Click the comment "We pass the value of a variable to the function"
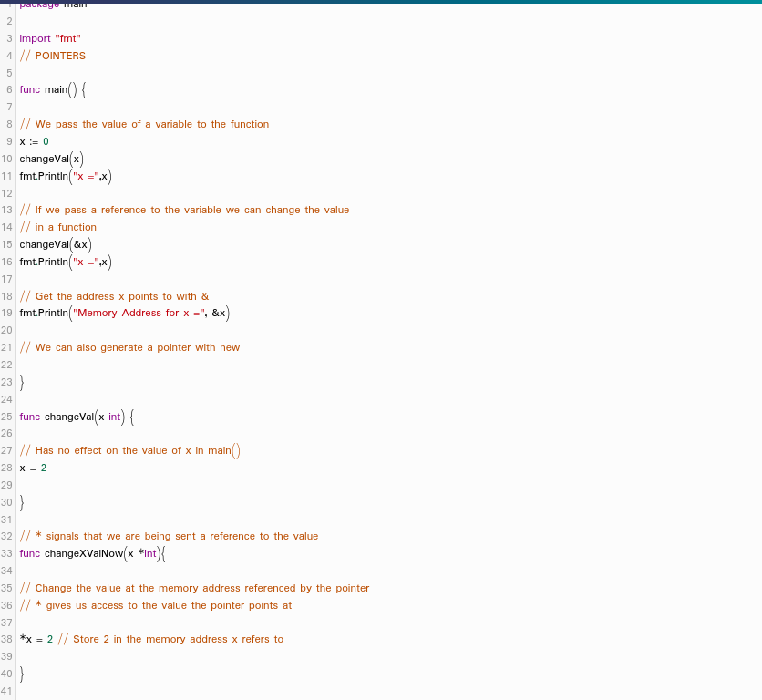This screenshot has height=700, width=762. click(x=144, y=125)
